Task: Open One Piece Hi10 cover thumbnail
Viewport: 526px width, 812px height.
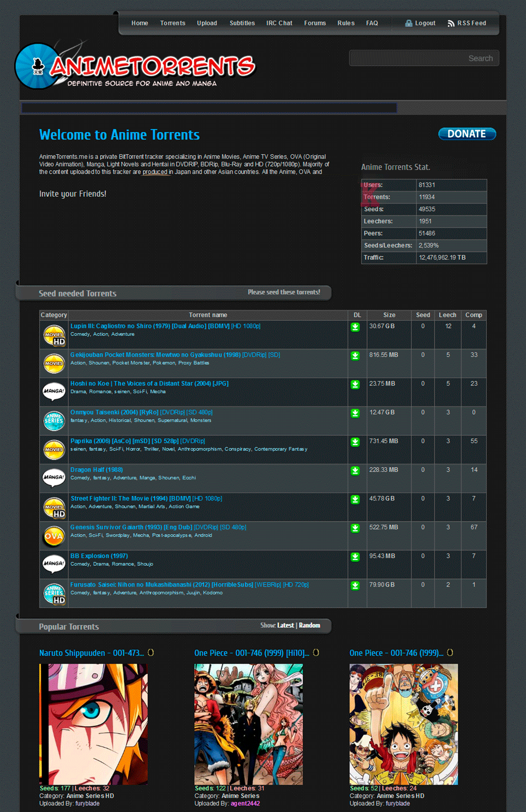Action: tap(248, 724)
